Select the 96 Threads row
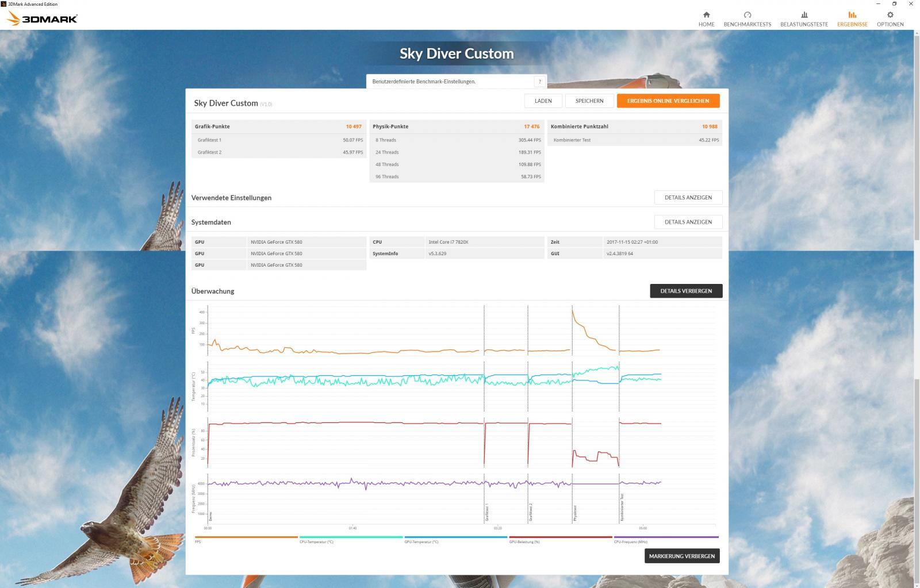The width and height of the screenshot is (920, 588). click(x=457, y=176)
